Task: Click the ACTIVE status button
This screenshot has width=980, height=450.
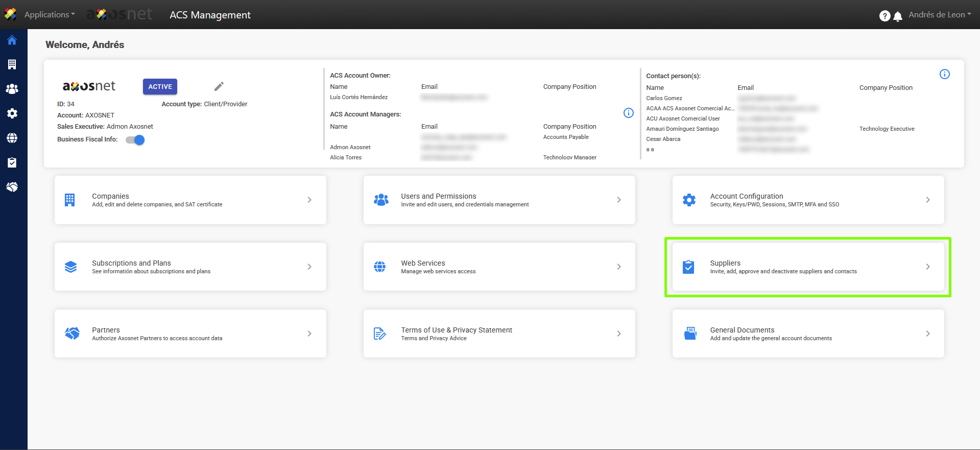Action: pyautogui.click(x=160, y=87)
